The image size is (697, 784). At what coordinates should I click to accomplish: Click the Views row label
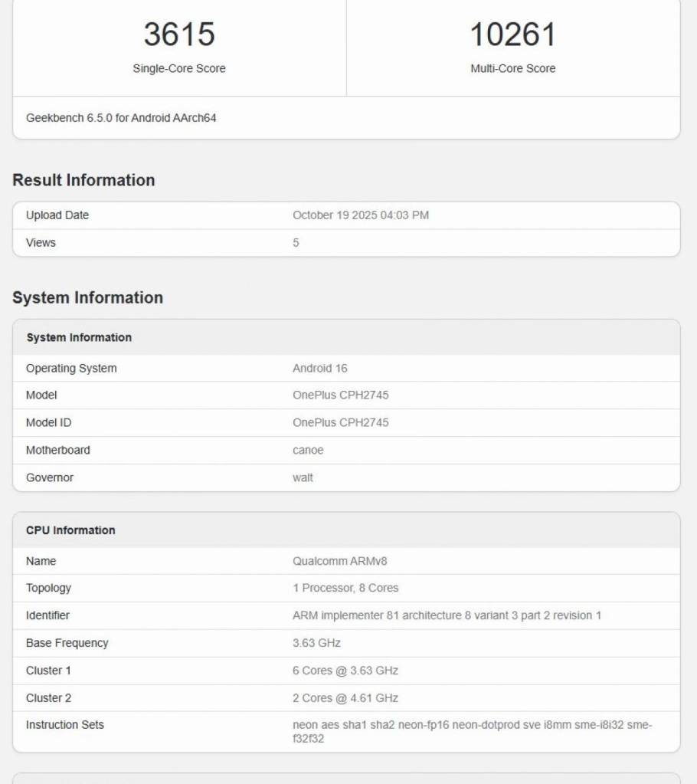click(41, 243)
